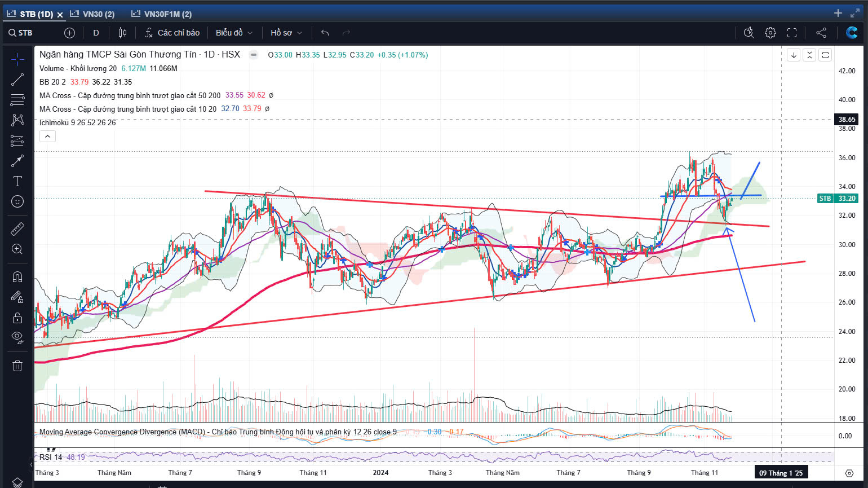This screenshot has width=868, height=488.
Task: Close the STB (1D) tab
Action: pyautogui.click(x=60, y=15)
